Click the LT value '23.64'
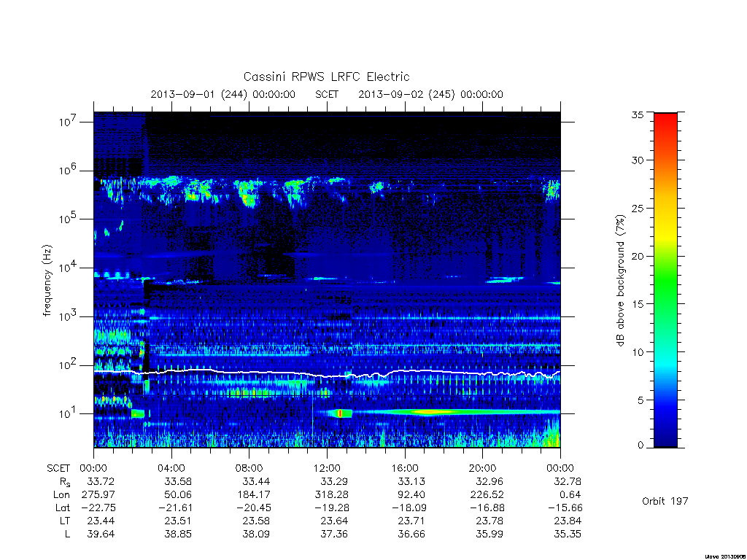The width and height of the screenshot is (747, 560). pyautogui.click(x=334, y=521)
